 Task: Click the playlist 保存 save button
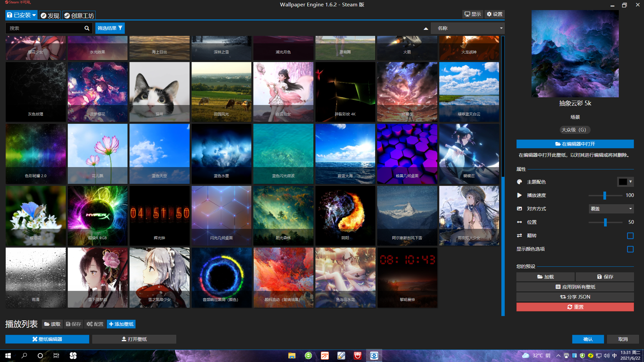(x=73, y=324)
